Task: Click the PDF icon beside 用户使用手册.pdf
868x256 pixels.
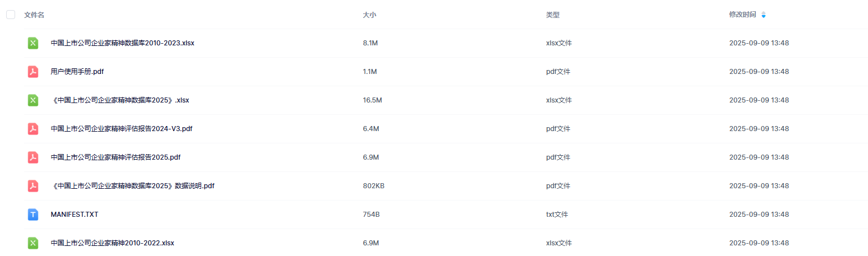Action: click(x=33, y=72)
